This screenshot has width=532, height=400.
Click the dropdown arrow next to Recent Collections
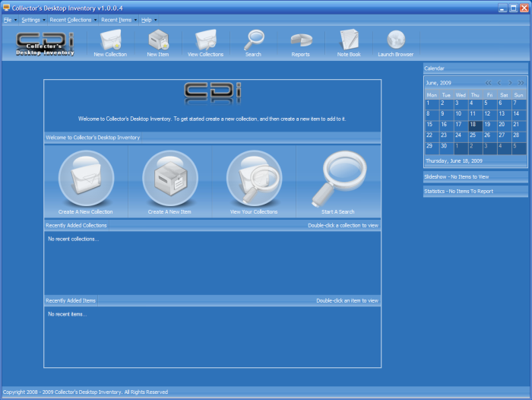tap(95, 20)
